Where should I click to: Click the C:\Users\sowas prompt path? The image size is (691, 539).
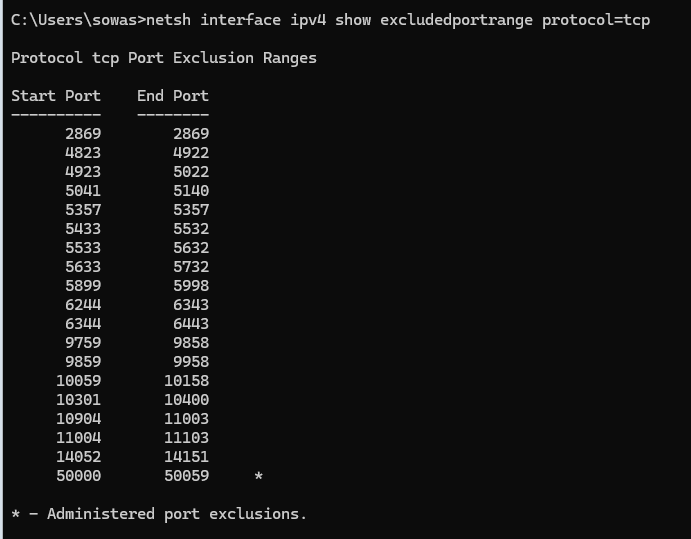click(73, 20)
